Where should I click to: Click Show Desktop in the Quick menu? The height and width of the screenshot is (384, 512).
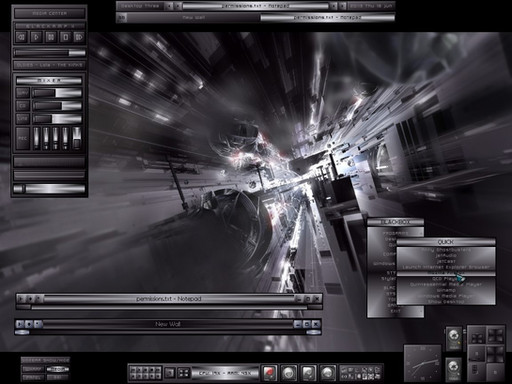tap(446, 301)
